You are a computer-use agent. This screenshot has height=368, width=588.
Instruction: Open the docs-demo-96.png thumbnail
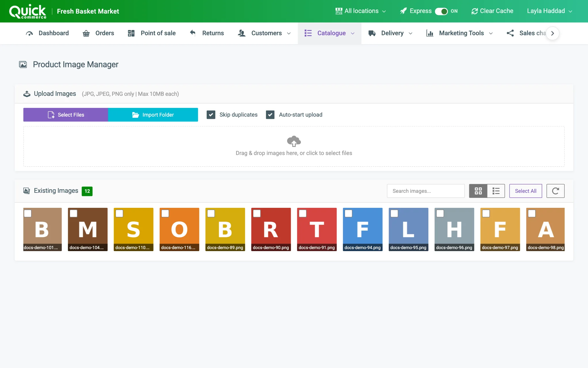(454, 229)
